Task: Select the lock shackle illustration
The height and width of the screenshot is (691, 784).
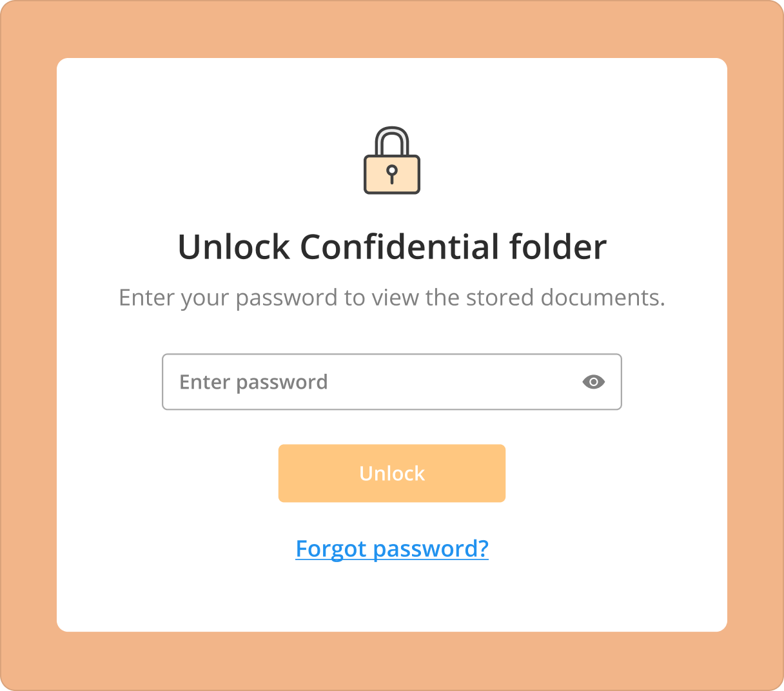Action: pyautogui.click(x=391, y=137)
